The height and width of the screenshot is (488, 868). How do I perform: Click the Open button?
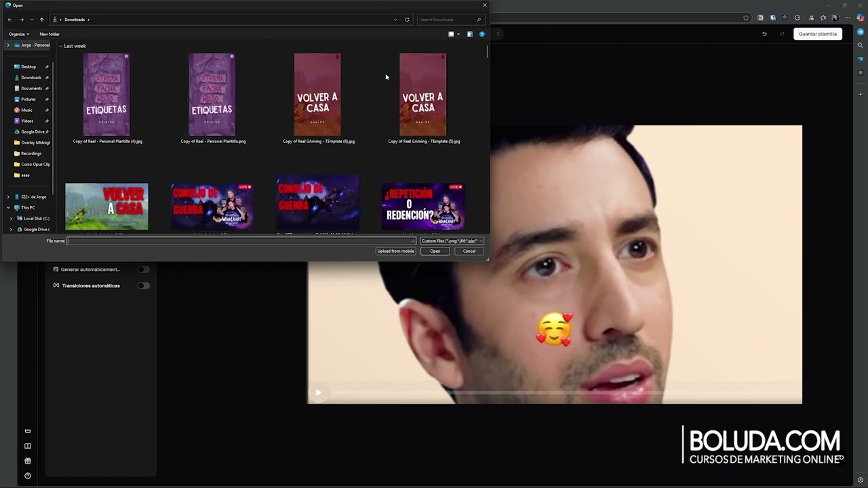[435, 251]
